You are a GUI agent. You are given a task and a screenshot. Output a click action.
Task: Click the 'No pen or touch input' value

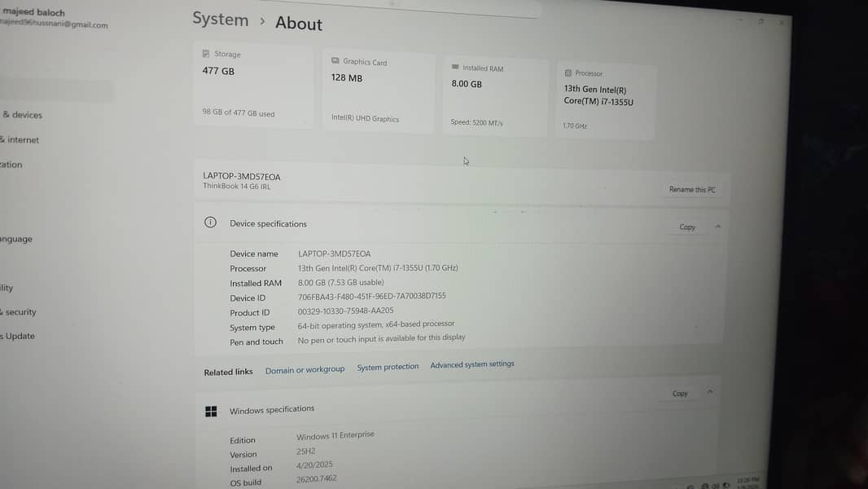(381, 339)
